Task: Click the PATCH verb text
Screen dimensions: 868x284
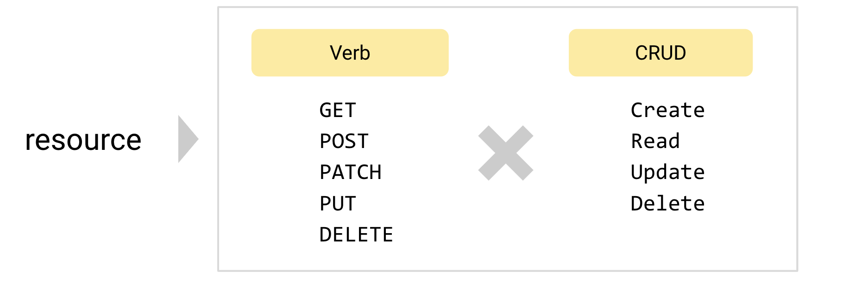Action: (351, 173)
